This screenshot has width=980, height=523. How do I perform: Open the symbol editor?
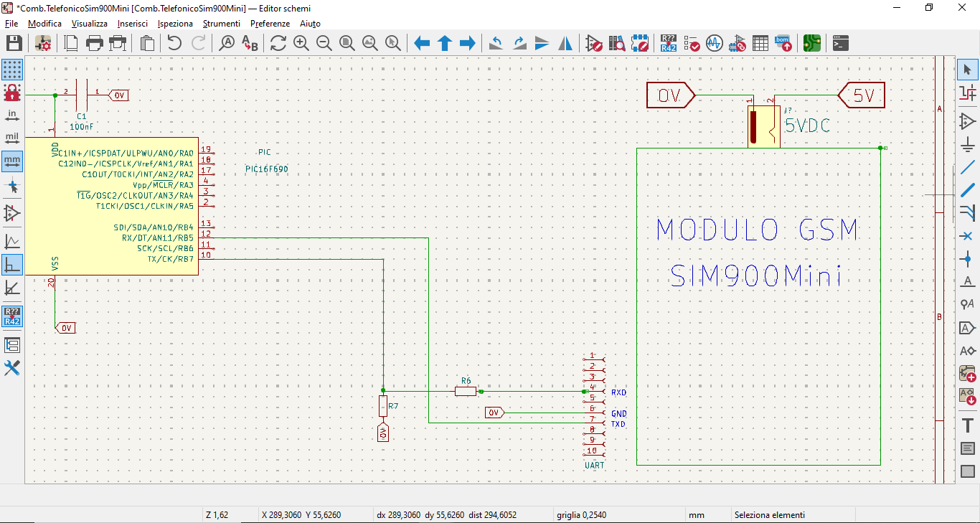tap(594, 44)
